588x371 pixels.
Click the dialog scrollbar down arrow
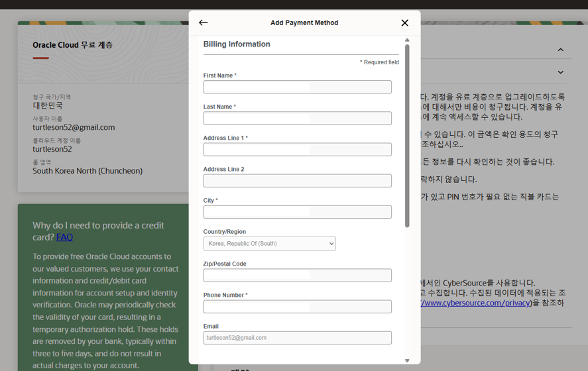pos(407,360)
